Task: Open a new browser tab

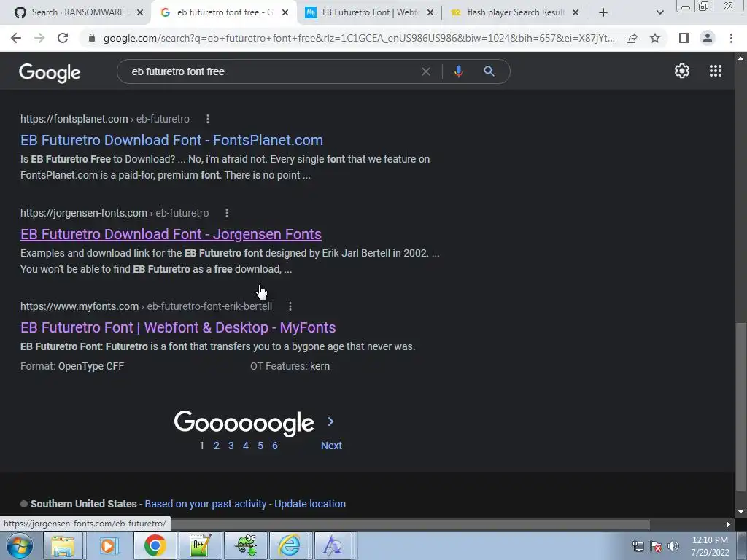Action: tap(603, 12)
